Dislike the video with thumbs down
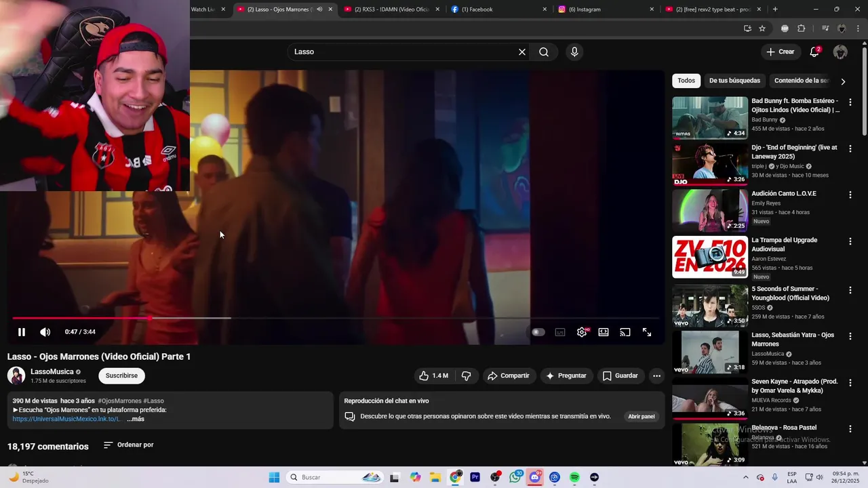Viewport: 868px width, 488px height. click(466, 375)
